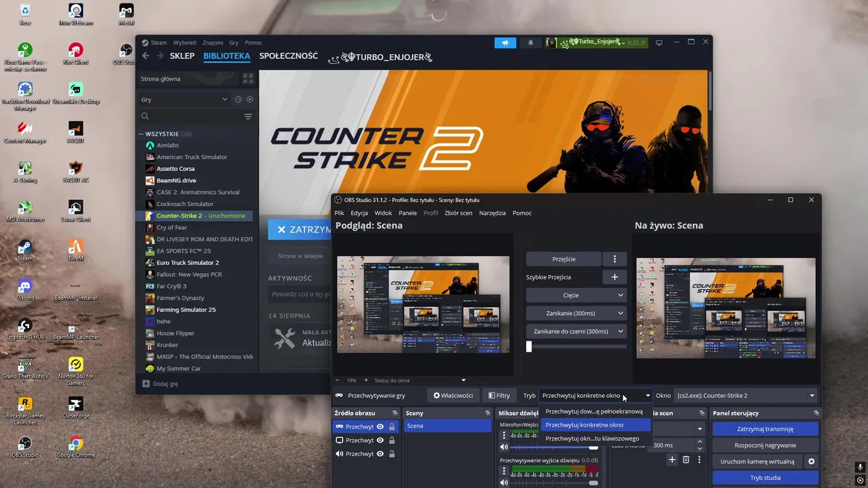Open the Tryb capture mode combo box
The image size is (868, 488).
[595, 396]
